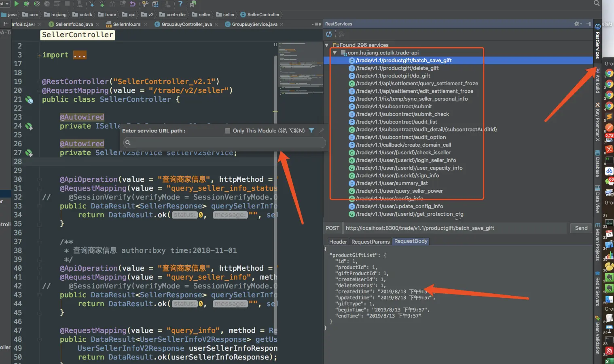Select the Header tab in request panel
This screenshot has width=614, height=364.
pos(338,242)
